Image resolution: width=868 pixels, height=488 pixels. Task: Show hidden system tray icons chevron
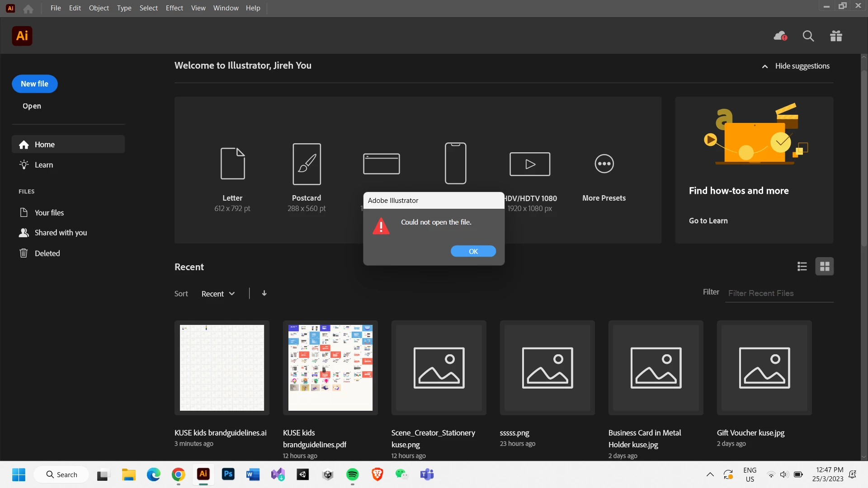(x=710, y=474)
